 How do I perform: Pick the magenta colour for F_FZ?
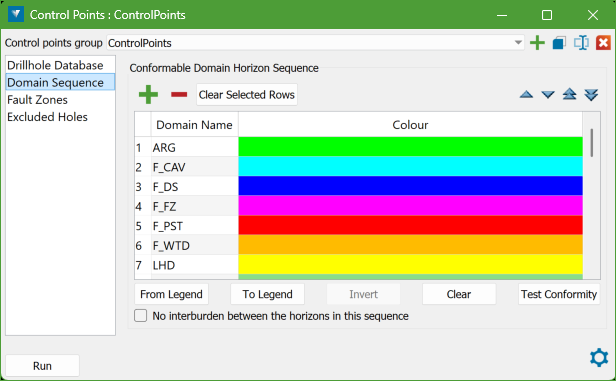(x=410, y=205)
